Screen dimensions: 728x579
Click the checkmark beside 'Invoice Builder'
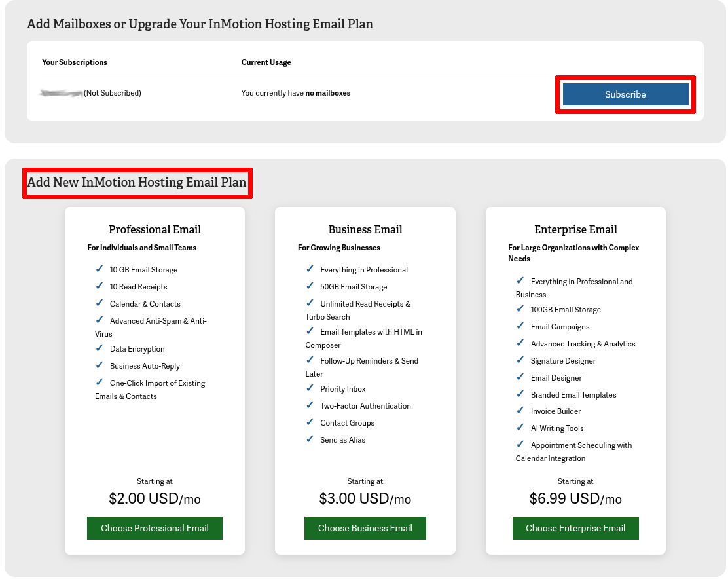(520, 411)
